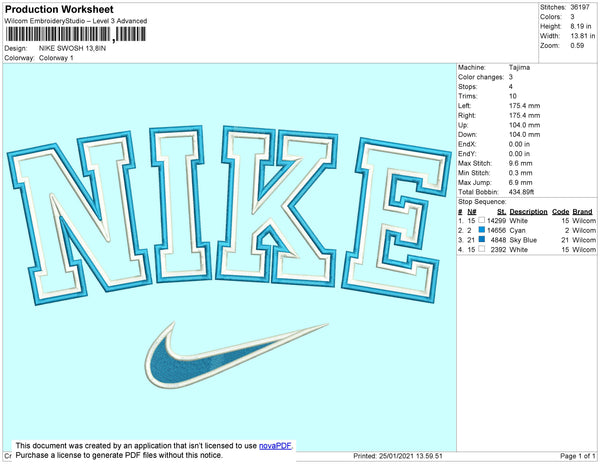
Task: Select the Colorway 1 value
Action: click(56, 58)
